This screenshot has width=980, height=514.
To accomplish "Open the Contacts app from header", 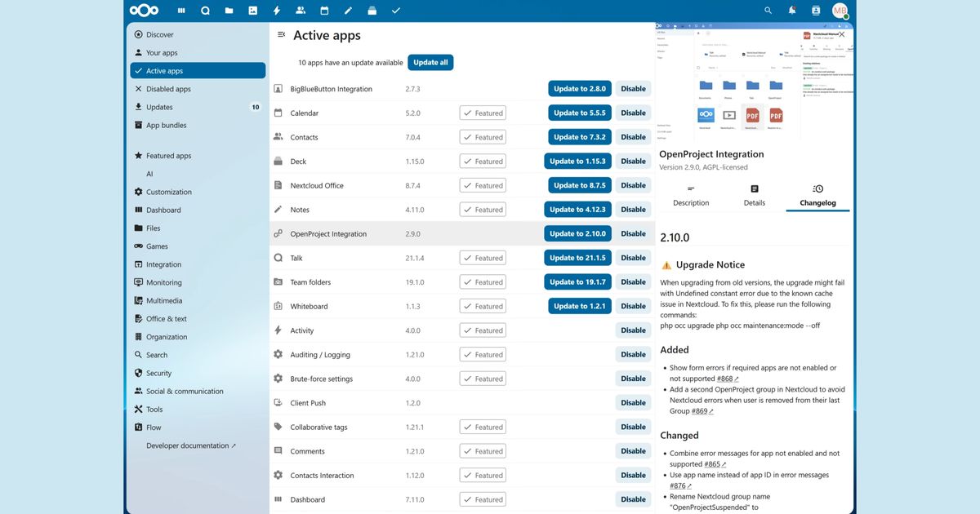I will (301, 11).
